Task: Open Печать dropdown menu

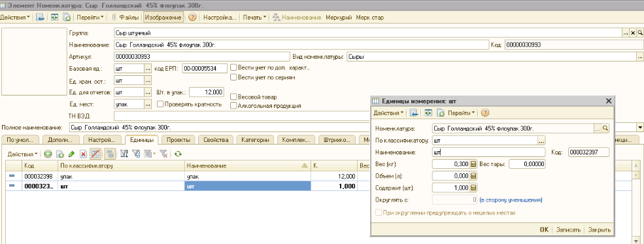Action: tap(254, 18)
